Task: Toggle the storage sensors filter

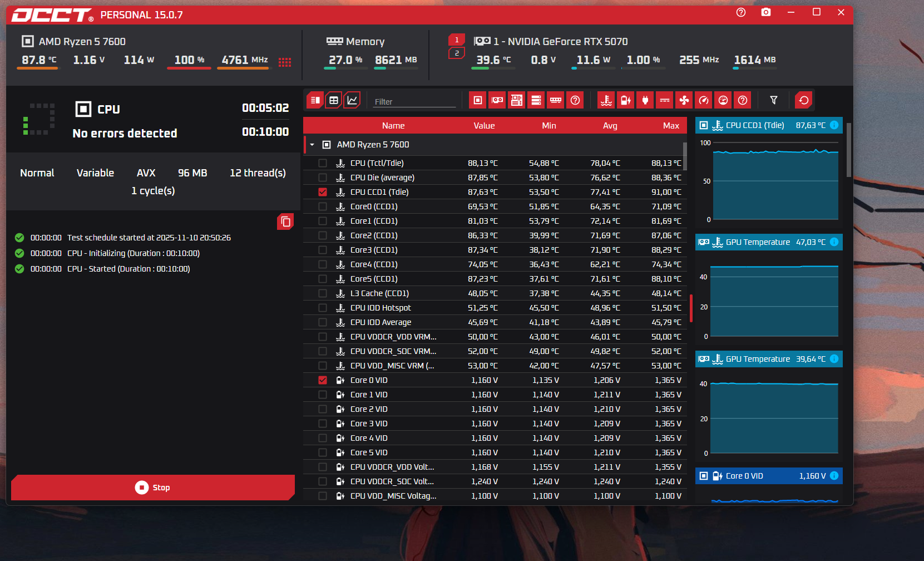Action: 536,100
